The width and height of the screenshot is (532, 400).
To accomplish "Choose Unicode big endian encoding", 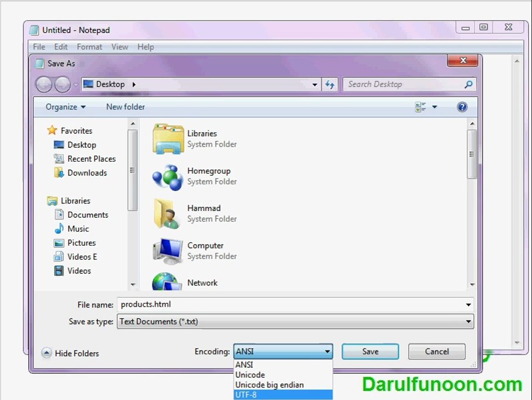I will [283, 384].
